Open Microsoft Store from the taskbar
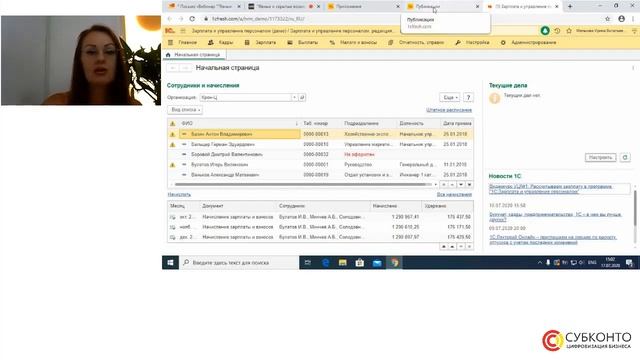This screenshot has height=360, width=640. tap(360, 263)
